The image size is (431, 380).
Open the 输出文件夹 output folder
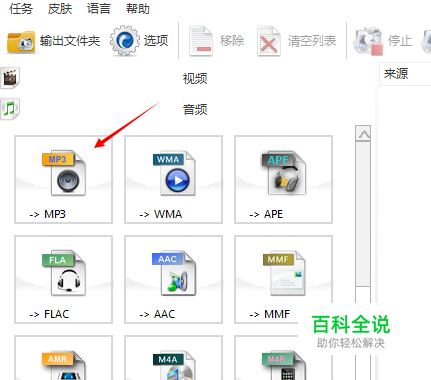(54, 41)
